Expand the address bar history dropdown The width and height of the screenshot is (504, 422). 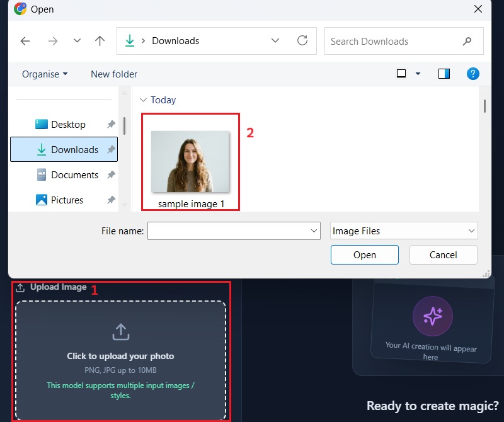[275, 40]
